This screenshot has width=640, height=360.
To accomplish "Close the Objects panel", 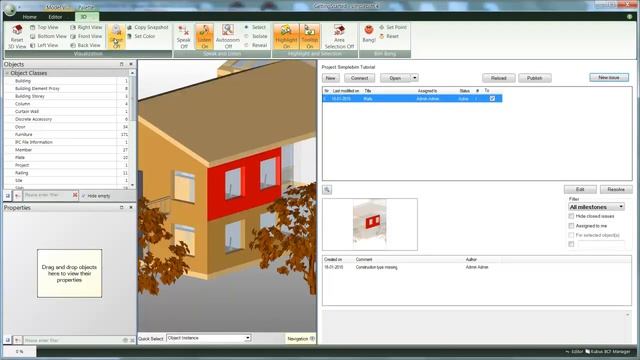I will 131,64.
